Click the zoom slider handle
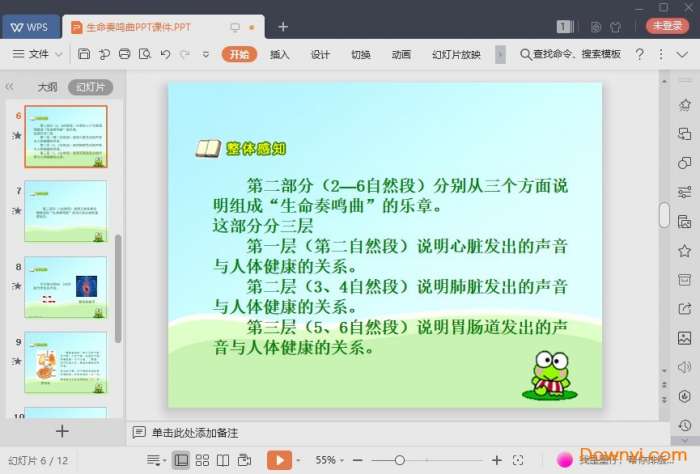 400,460
